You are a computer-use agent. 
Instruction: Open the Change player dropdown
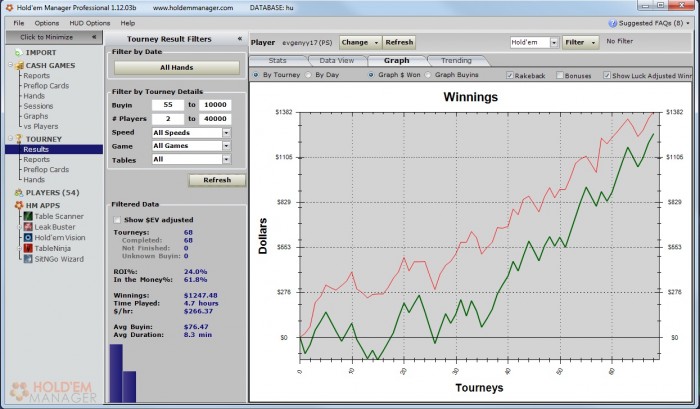[360, 42]
